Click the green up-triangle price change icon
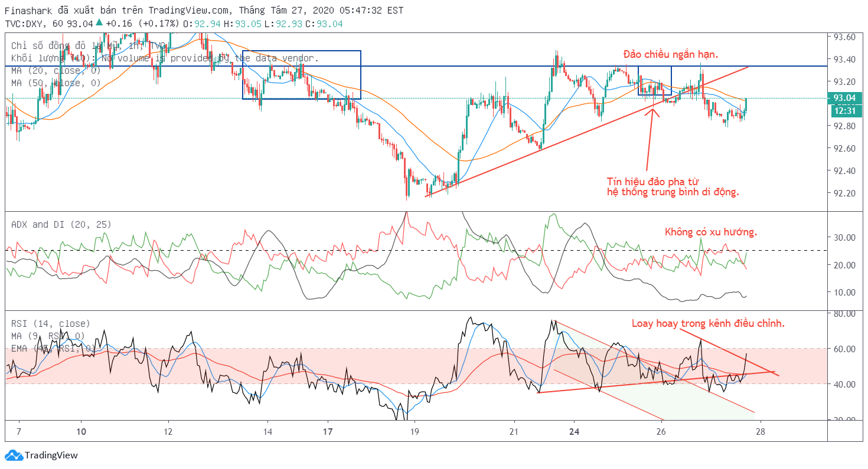 click(x=99, y=23)
